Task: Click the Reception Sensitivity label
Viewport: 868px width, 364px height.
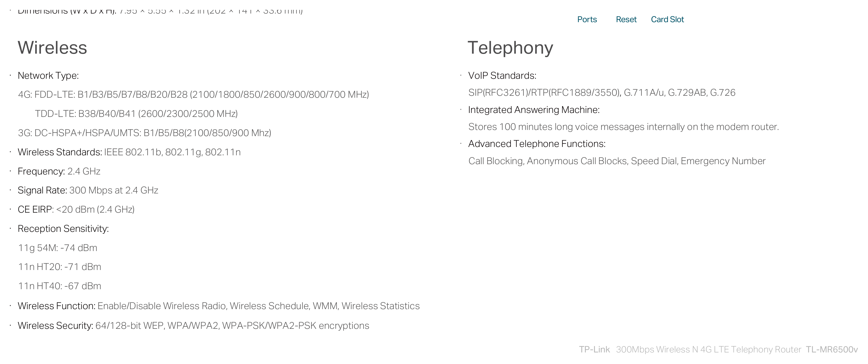Action: pyautogui.click(x=63, y=229)
